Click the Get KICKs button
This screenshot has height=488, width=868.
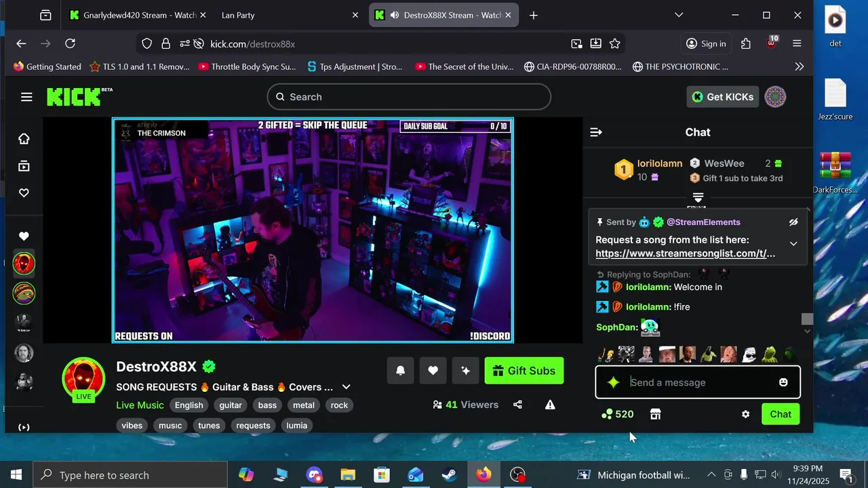(x=722, y=97)
